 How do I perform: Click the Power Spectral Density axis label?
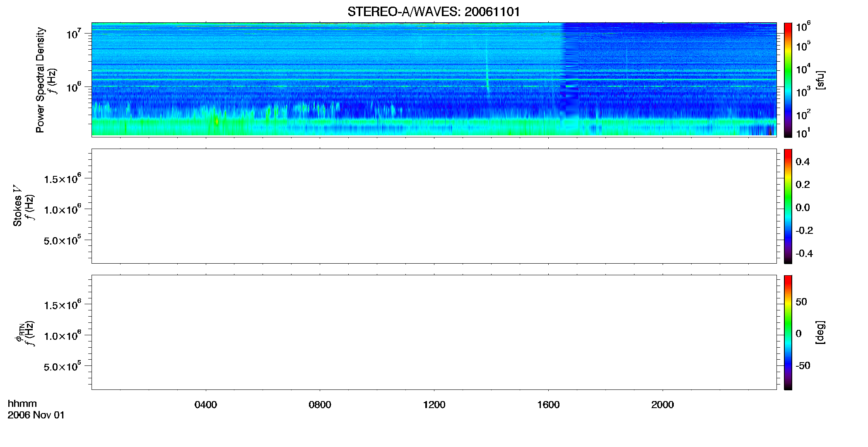pyautogui.click(x=40, y=80)
